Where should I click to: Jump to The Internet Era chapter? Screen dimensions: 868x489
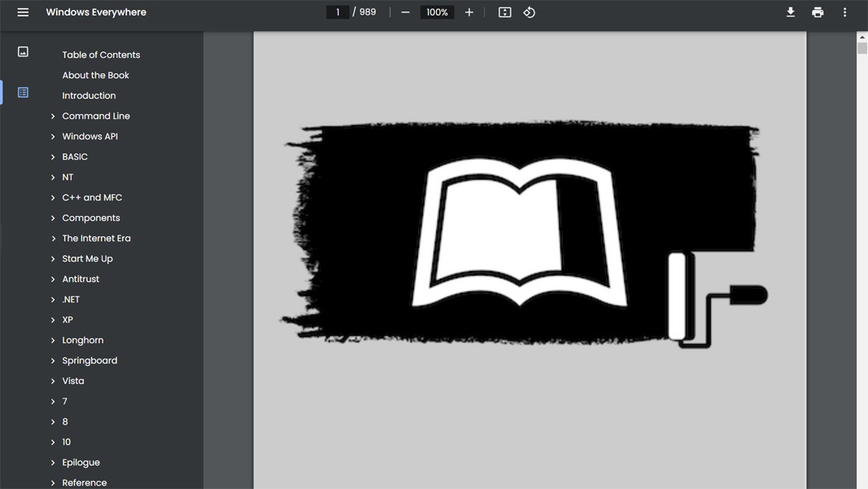pos(96,238)
